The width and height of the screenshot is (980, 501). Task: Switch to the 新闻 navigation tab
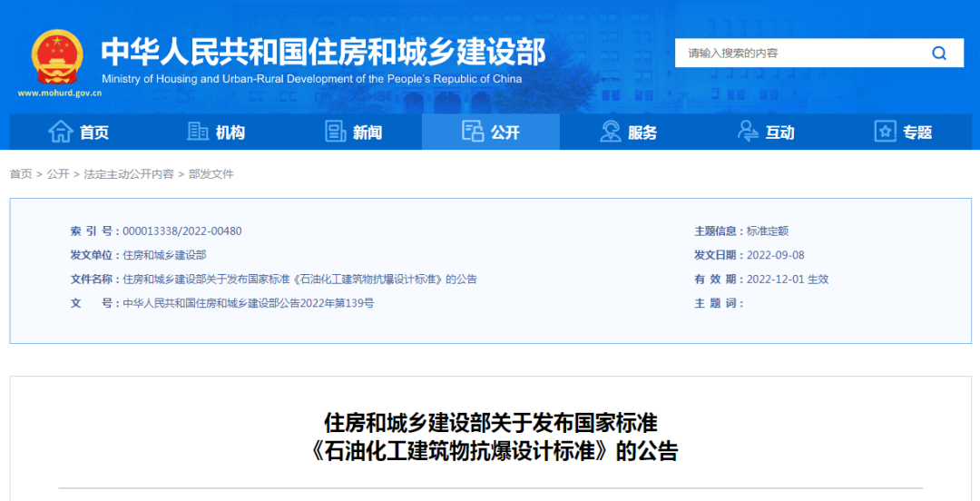367,133
